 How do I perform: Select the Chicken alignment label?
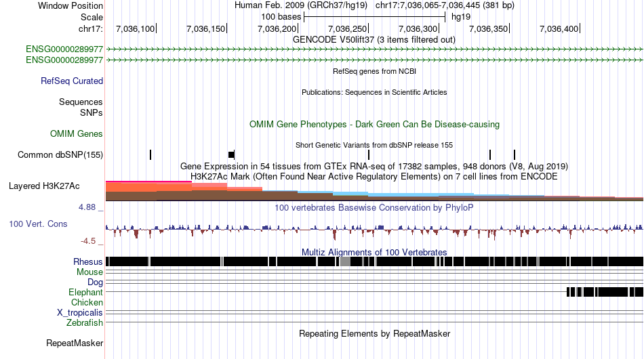87,302
